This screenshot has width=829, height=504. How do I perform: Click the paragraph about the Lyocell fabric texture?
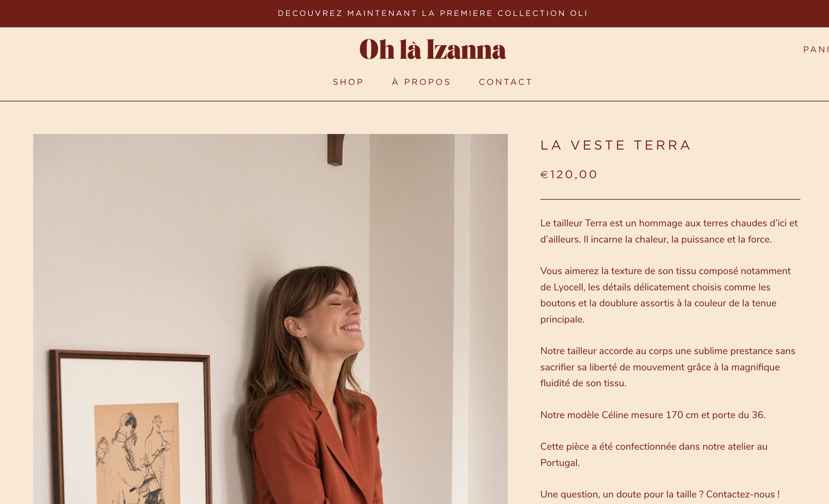665,295
